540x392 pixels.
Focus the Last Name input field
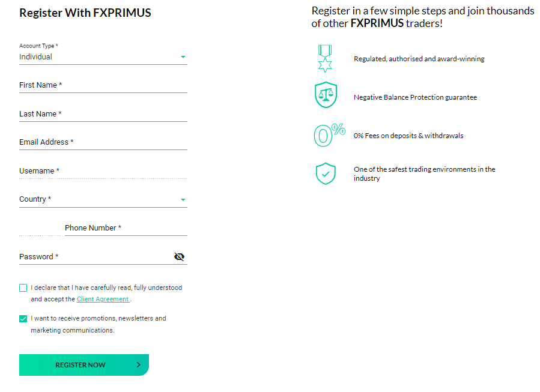click(103, 114)
